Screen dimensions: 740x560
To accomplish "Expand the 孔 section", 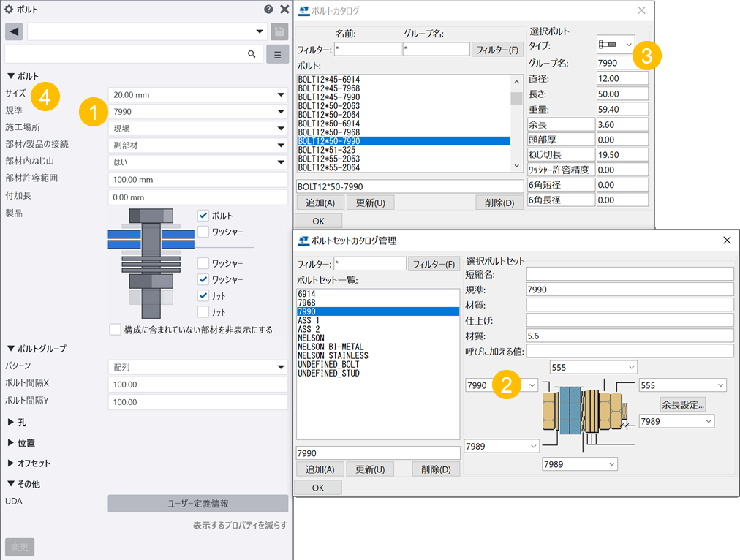I will (x=11, y=422).
